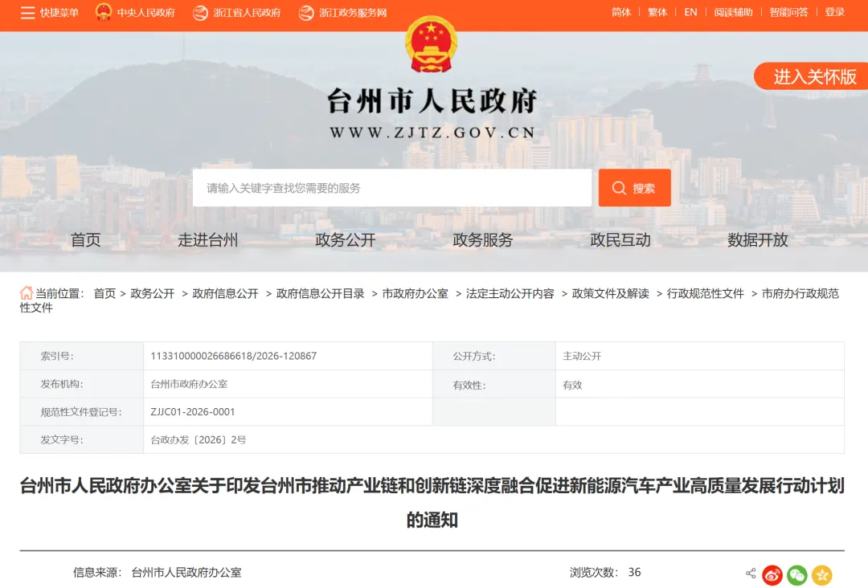Share the article to Weibo
The image size is (868, 588).
pos(772,574)
